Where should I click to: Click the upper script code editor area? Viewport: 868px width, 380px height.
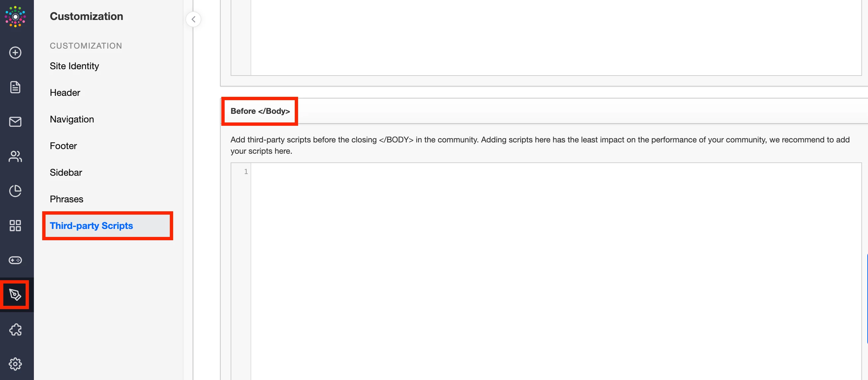coord(556,38)
